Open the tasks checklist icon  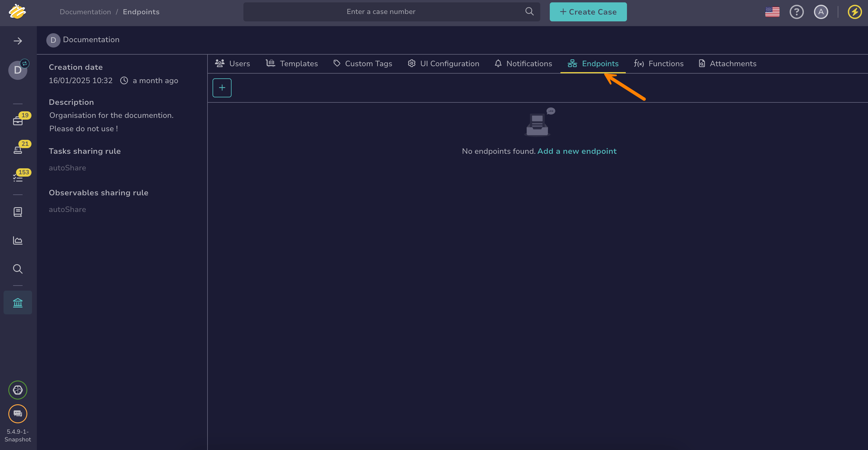18,178
